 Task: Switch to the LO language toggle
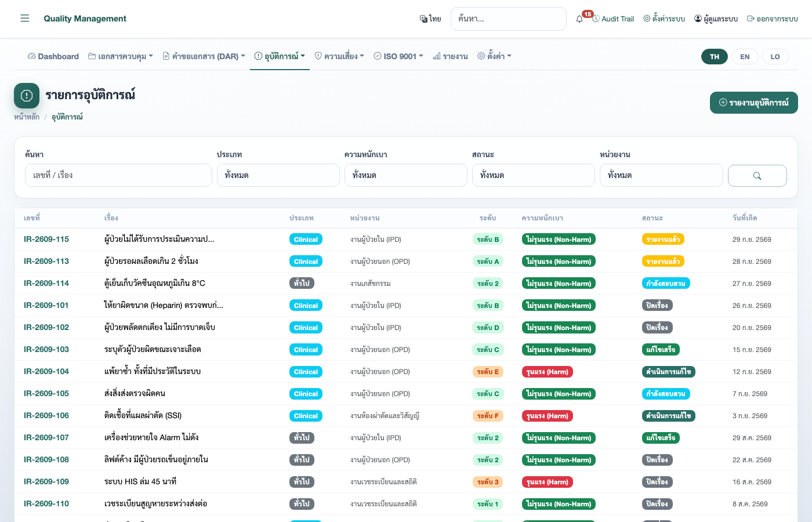(775, 56)
